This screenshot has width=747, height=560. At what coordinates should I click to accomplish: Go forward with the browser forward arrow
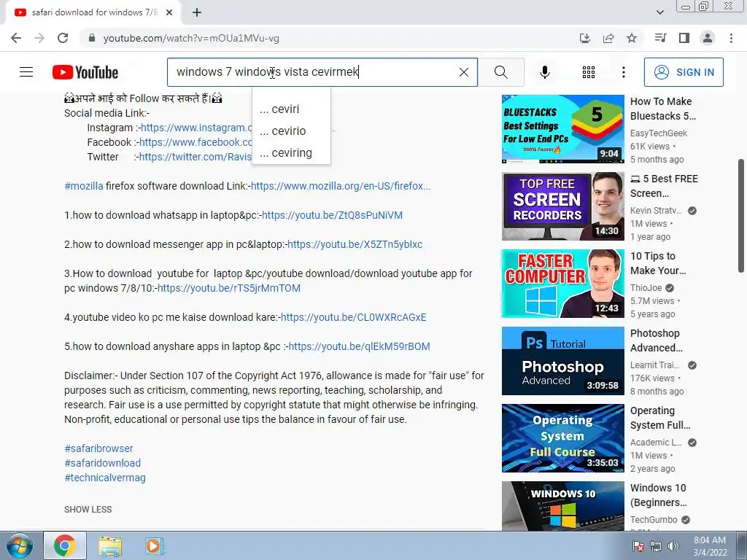coord(39,38)
